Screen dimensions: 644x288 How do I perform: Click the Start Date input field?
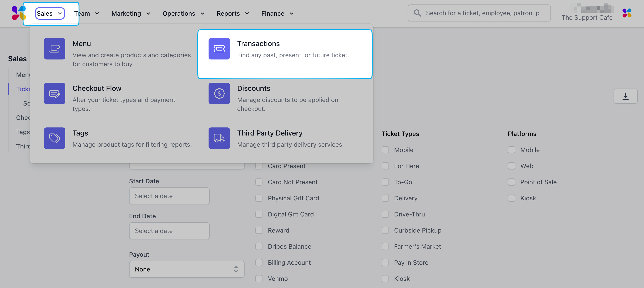(169, 196)
